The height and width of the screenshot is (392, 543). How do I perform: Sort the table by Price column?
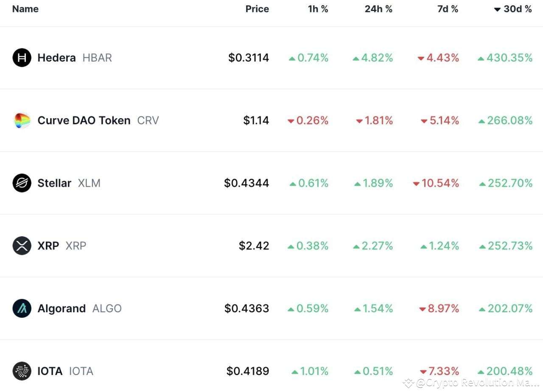(257, 8)
